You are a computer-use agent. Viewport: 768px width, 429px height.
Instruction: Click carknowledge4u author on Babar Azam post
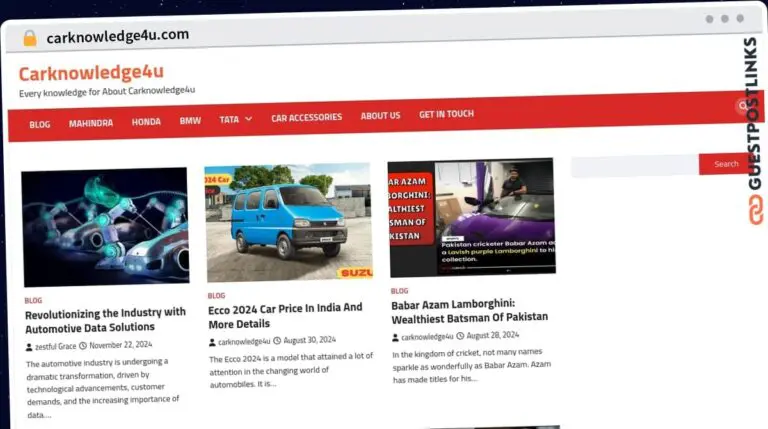pyautogui.click(x=427, y=337)
